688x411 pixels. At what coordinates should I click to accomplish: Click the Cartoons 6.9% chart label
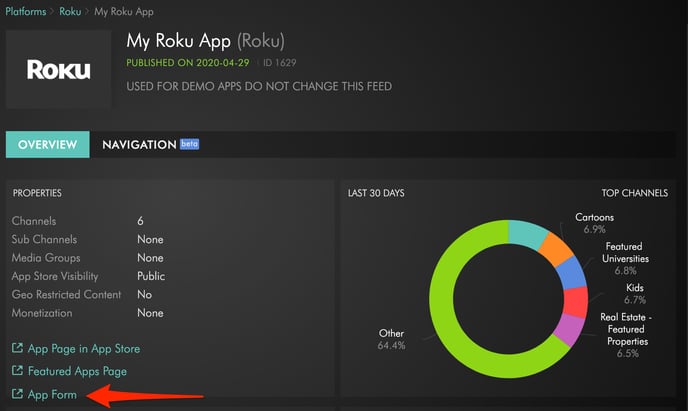[594, 223]
